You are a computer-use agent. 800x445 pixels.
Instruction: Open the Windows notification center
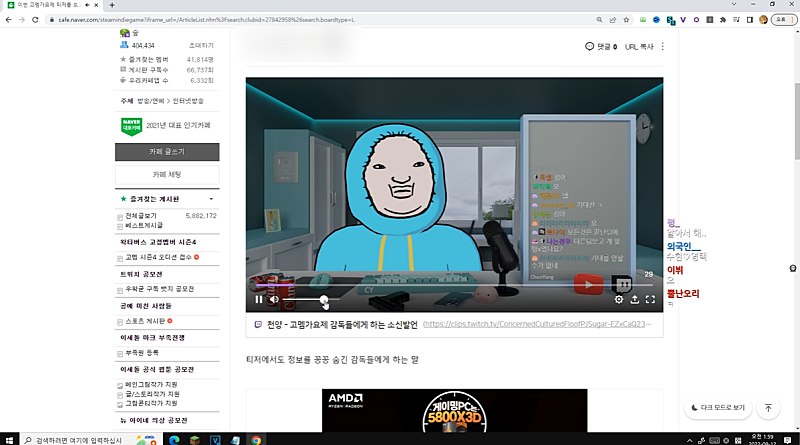[x=788, y=439]
